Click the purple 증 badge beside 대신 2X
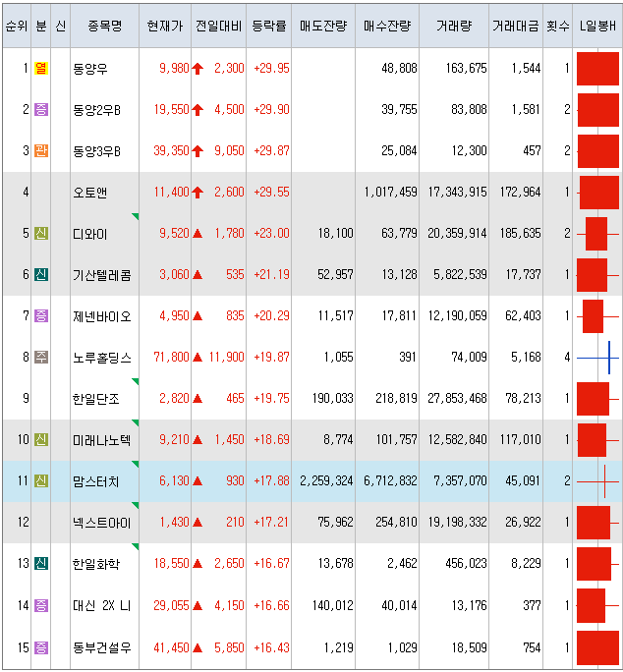623x672 pixels. click(x=40, y=605)
